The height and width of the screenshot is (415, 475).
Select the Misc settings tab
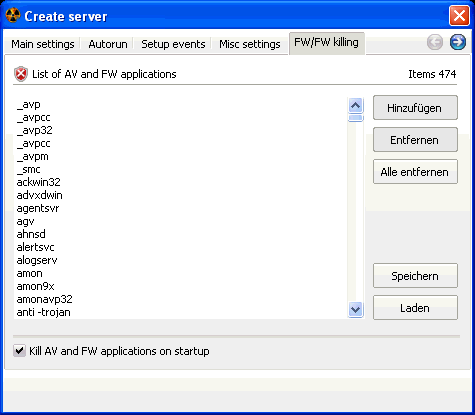[x=250, y=44]
